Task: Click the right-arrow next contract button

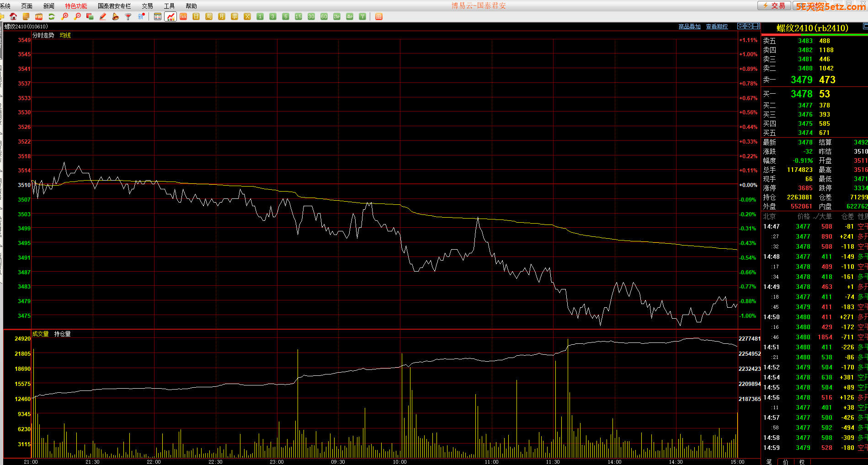Action: [x=749, y=26]
